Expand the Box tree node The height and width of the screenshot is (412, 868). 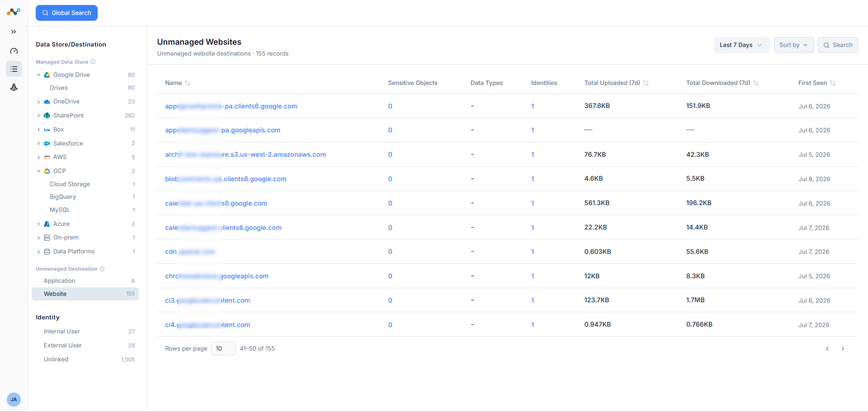tap(38, 130)
